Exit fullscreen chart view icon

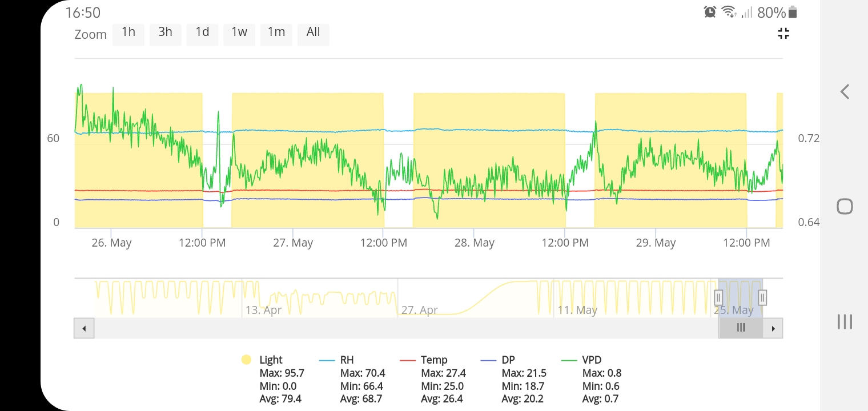pos(783,34)
